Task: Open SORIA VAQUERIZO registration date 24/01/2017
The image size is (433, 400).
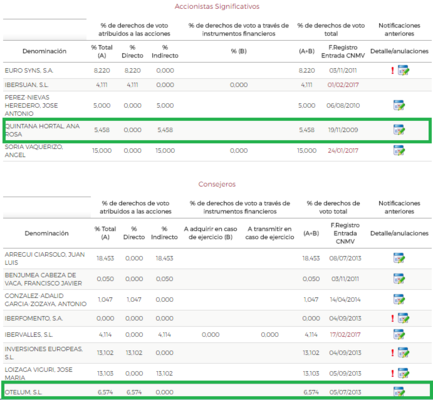Action: click(343, 150)
